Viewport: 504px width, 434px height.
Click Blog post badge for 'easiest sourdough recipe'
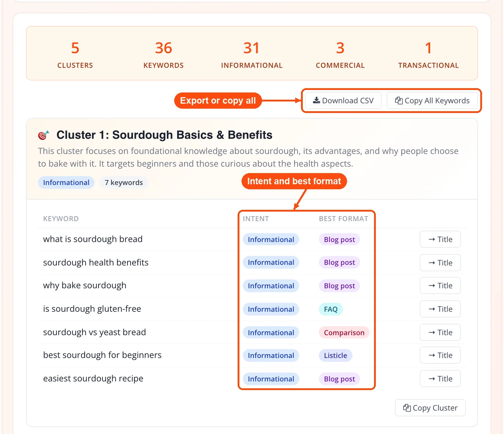point(339,379)
